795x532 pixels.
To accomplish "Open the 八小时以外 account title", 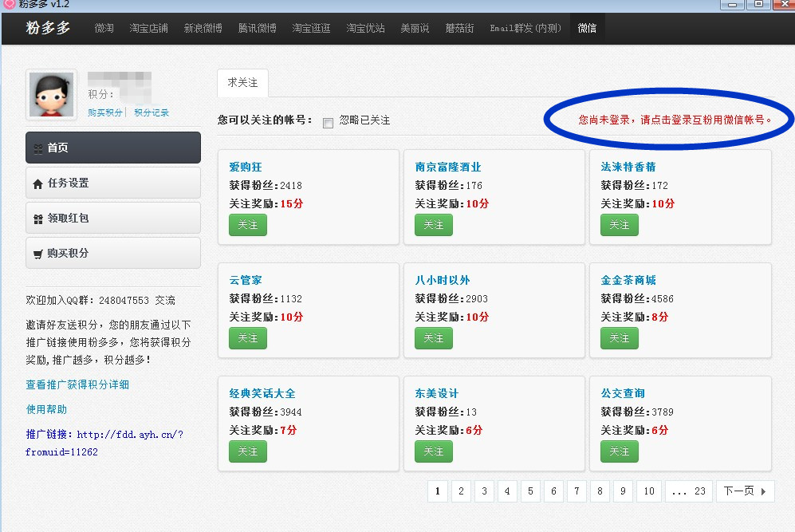I will click(442, 280).
